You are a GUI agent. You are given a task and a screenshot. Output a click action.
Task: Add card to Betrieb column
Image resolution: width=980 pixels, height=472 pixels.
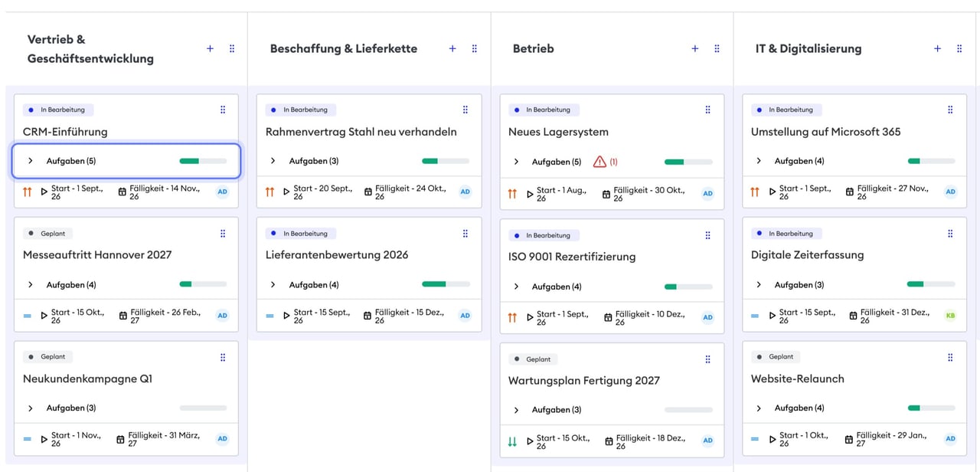tap(695, 48)
